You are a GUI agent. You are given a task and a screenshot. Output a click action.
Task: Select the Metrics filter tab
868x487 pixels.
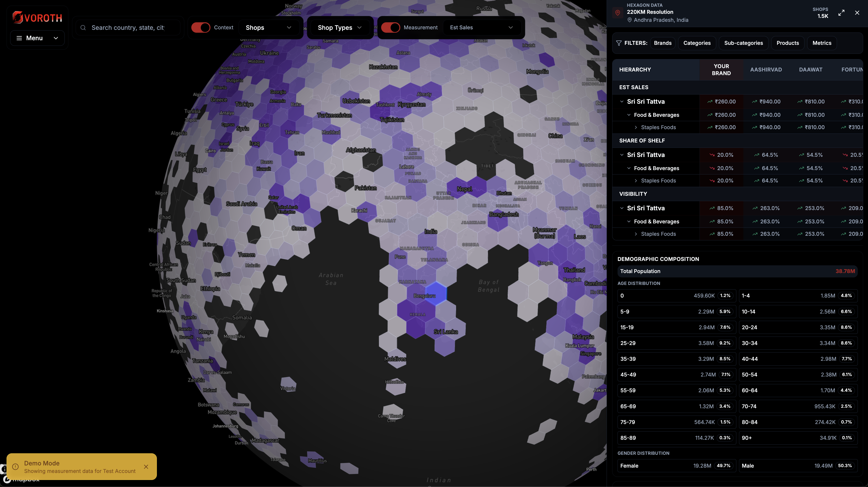[x=822, y=43]
